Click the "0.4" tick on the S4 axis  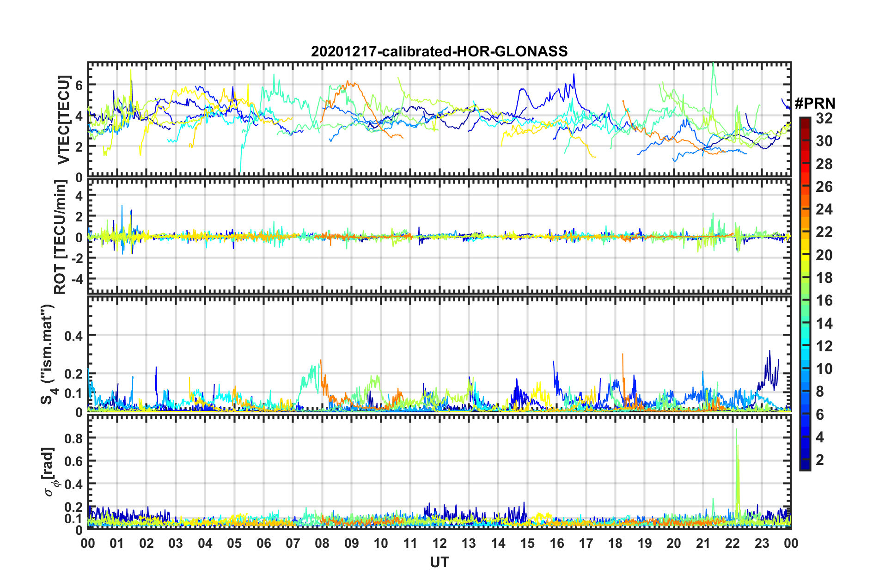pyautogui.click(x=73, y=336)
